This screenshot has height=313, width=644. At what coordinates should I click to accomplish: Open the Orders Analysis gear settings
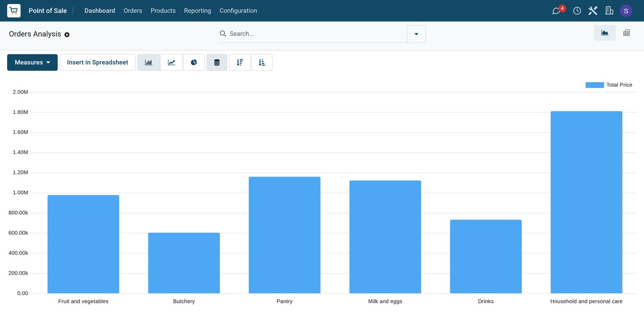pos(67,35)
